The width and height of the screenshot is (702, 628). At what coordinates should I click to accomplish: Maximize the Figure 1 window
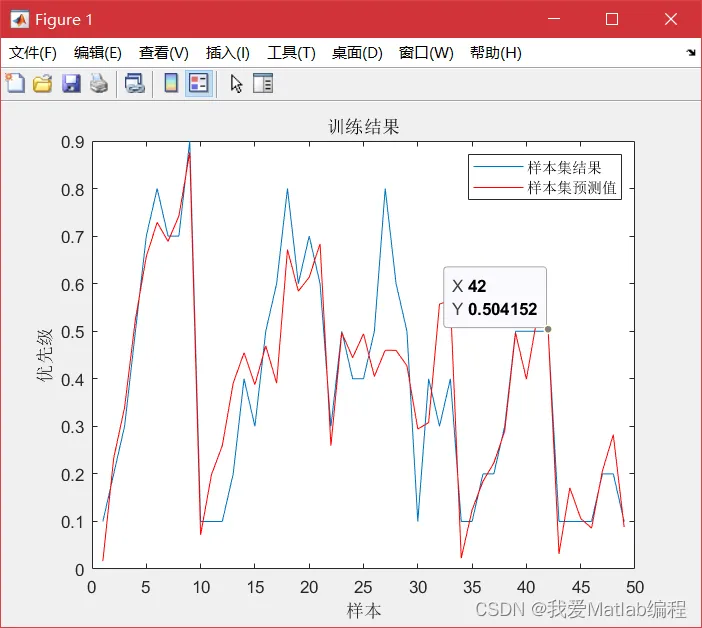[612, 19]
